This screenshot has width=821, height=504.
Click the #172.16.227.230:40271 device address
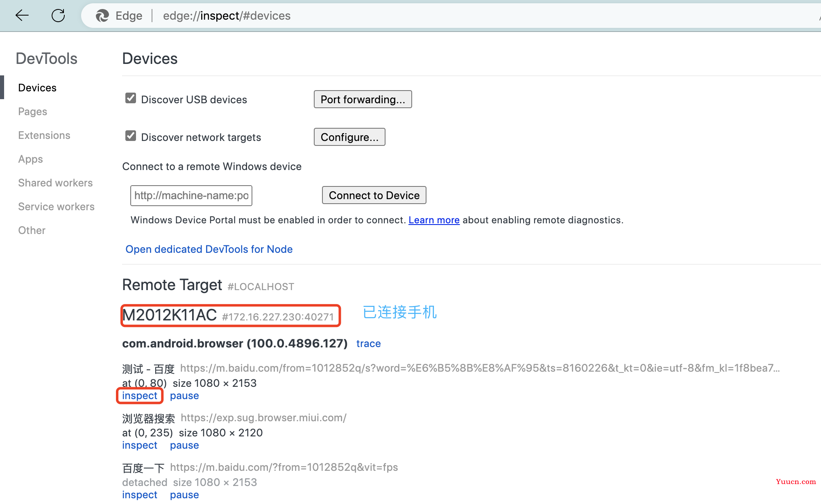coord(278,317)
